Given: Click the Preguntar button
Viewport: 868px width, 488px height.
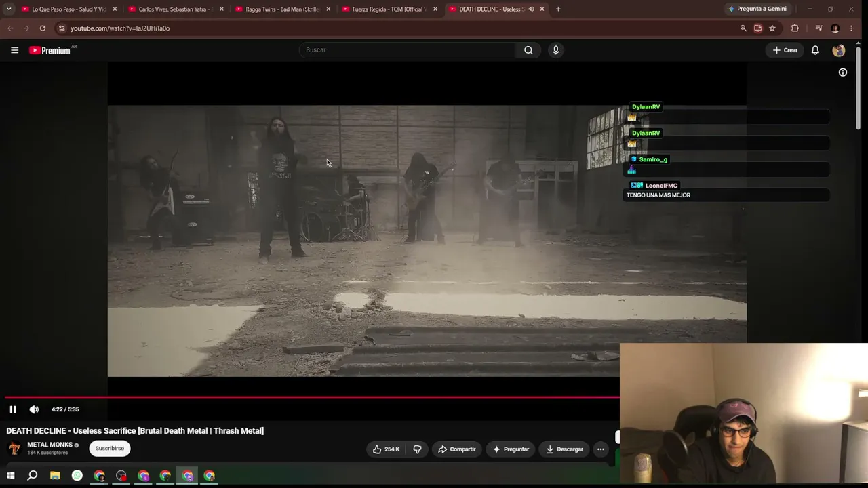Looking at the screenshot, I should [x=511, y=449].
